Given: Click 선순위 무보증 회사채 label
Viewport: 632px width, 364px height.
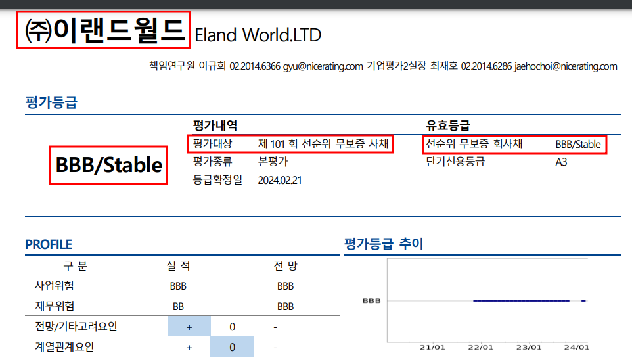Looking at the screenshot, I should [x=474, y=143].
